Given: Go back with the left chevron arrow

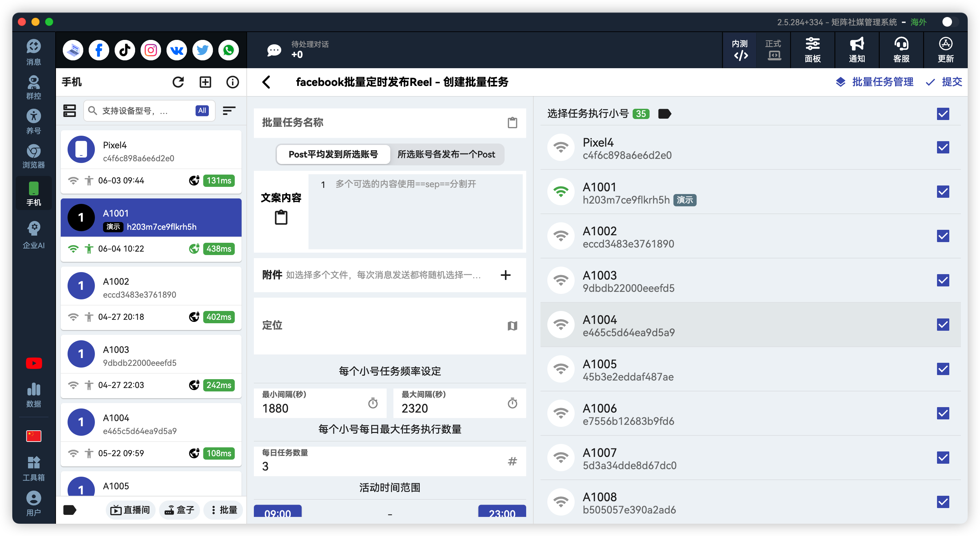Looking at the screenshot, I should coord(266,82).
